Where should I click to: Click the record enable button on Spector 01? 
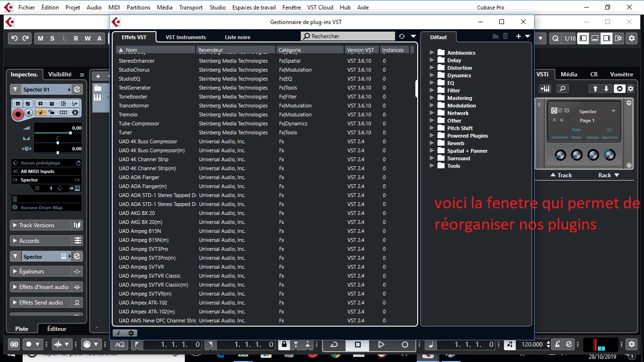18,114
